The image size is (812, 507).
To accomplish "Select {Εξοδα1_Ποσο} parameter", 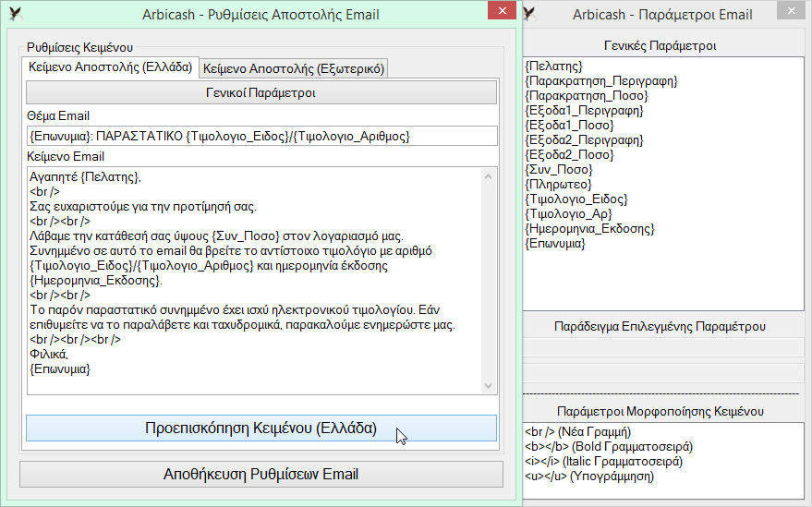I will pyautogui.click(x=569, y=126).
